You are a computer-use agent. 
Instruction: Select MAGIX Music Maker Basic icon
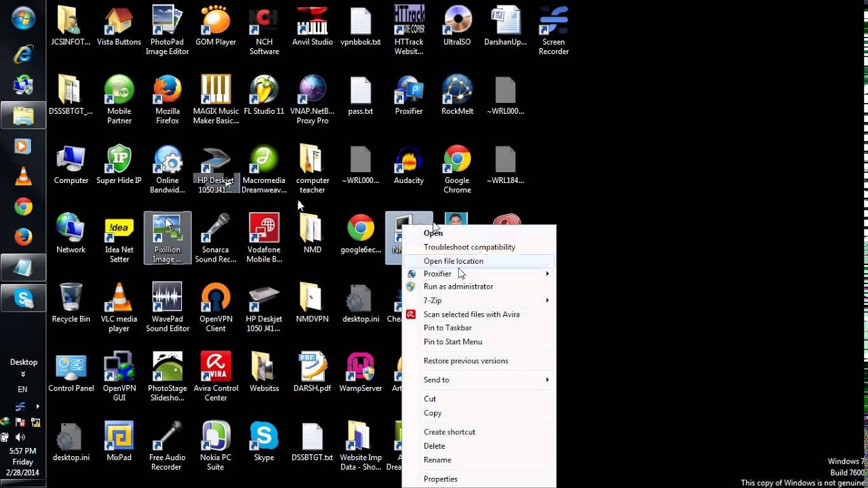[x=216, y=100]
